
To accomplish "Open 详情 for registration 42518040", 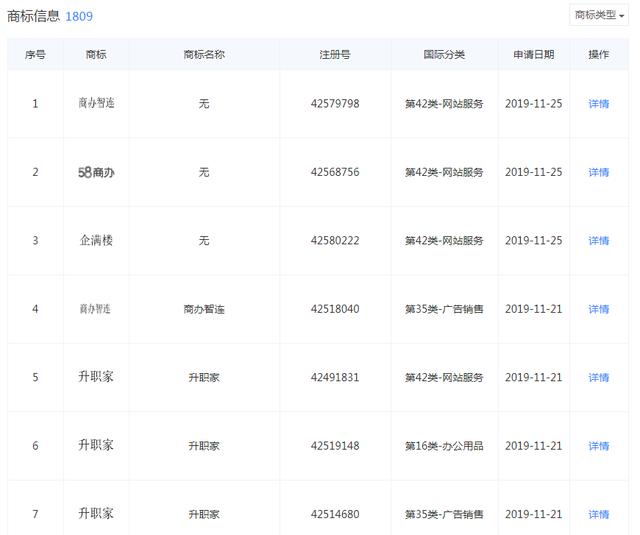I will [x=599, y=309].
